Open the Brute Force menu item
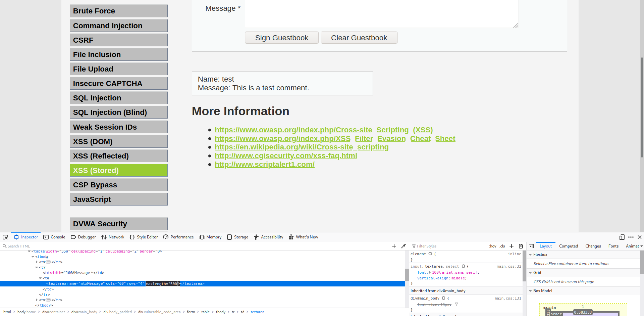 (119, 11)
